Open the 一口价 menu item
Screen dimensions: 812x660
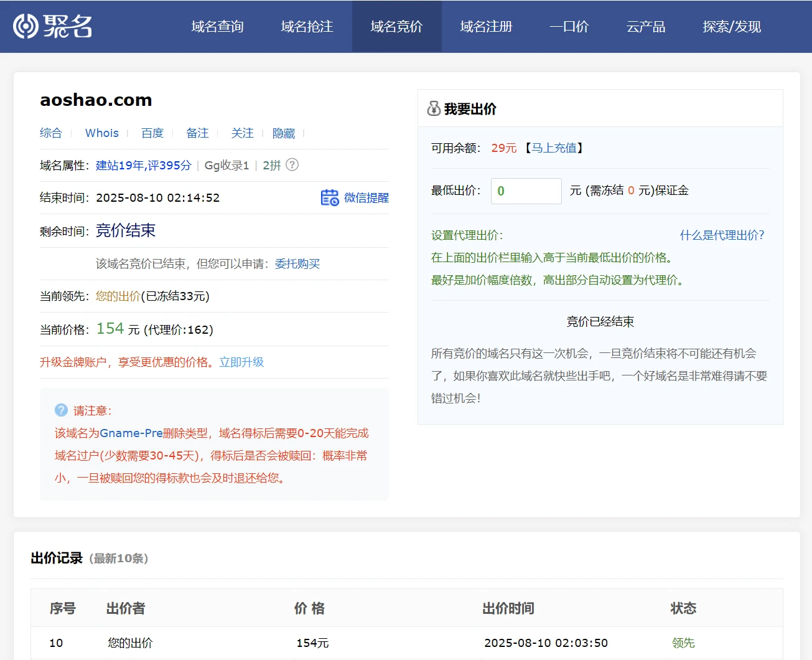[x=569, y=27]
